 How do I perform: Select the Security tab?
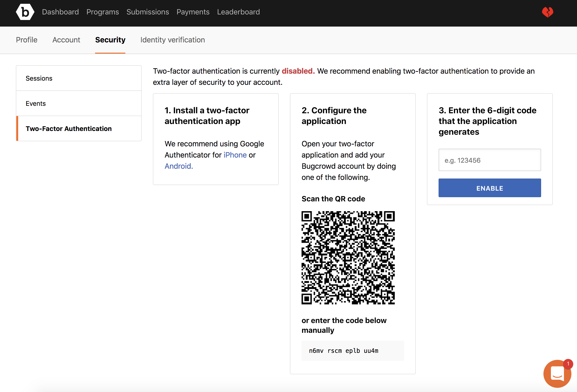click(x=110, y=40)
